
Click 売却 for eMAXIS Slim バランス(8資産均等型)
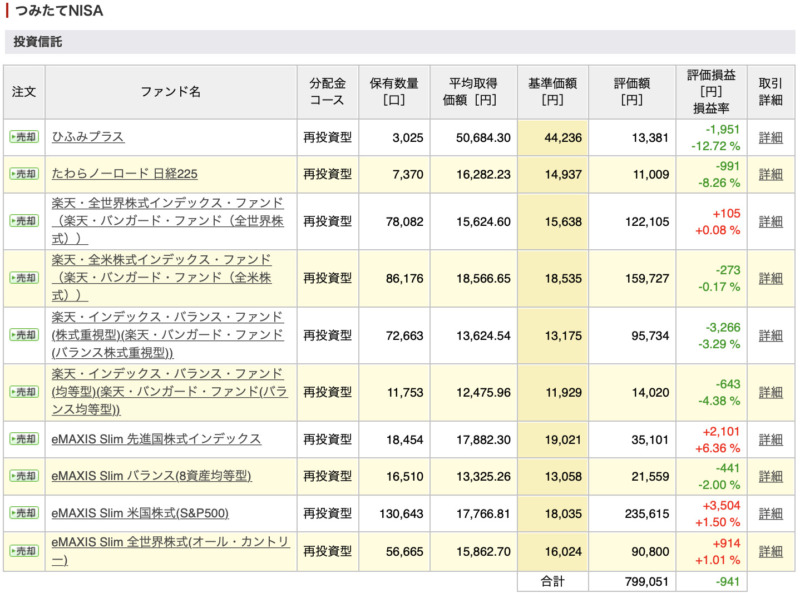pos(24,476)
